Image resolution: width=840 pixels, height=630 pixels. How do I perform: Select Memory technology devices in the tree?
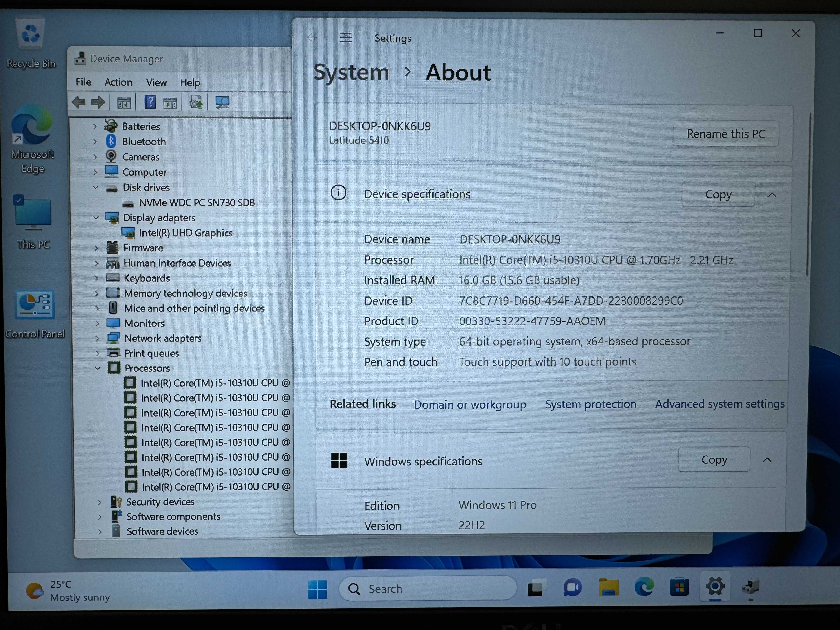coord(185,293)
